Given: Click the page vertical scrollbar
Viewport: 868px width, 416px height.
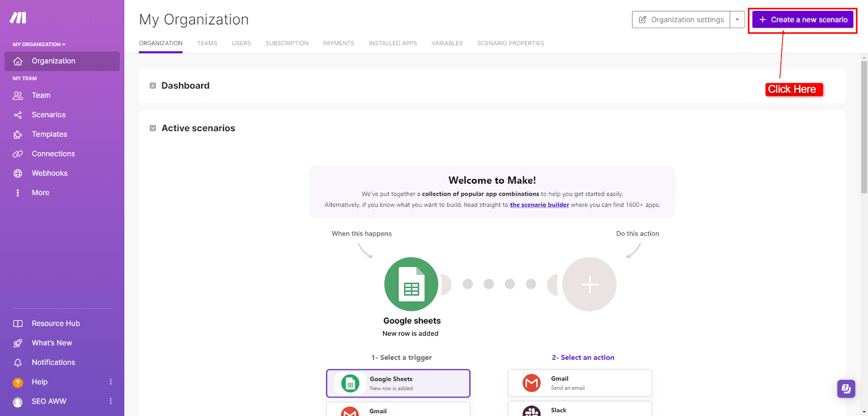Looking at the screenshot, I should pyautogui.click(x=864, y=127).
